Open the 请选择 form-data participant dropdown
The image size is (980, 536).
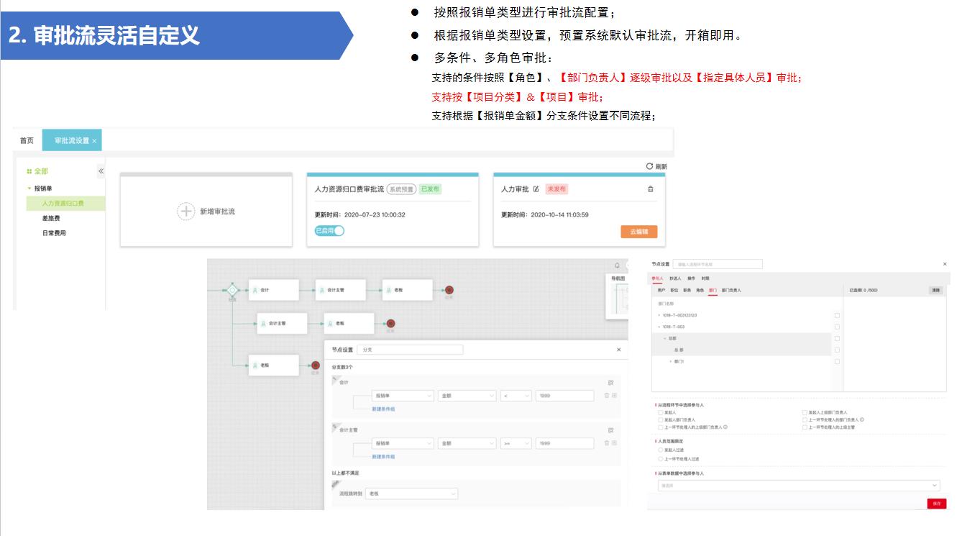click(799, 486)
